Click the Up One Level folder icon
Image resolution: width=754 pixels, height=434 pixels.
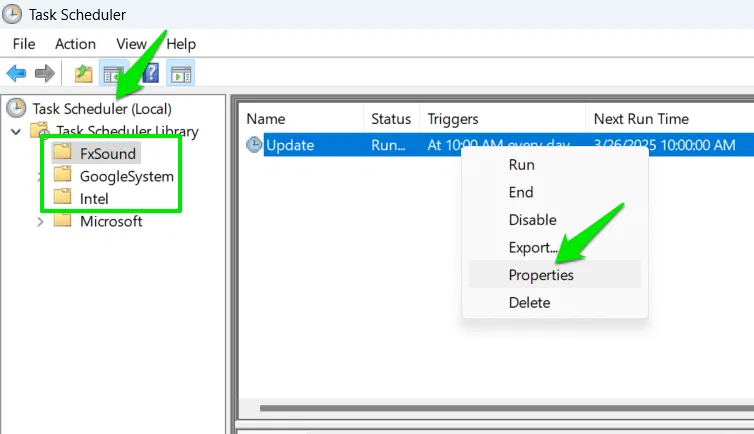pyautogui.click(x=83, y=74)
